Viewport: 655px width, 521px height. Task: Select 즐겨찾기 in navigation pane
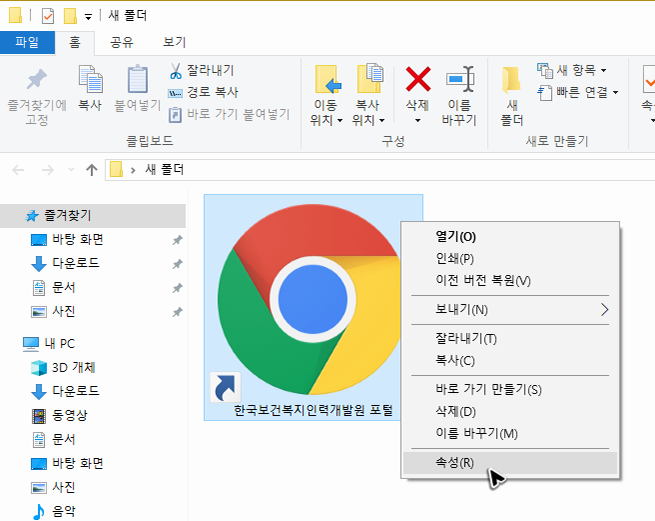(93, 216)
